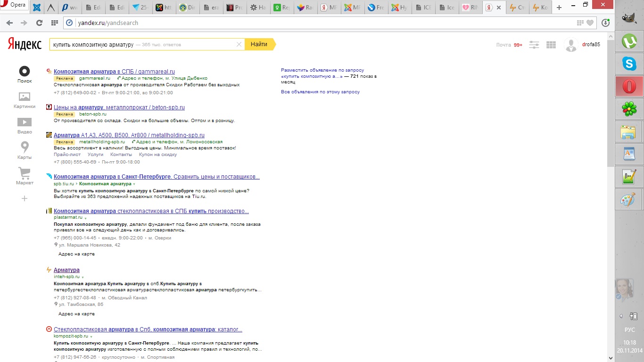Screen dimensions: 644x362
Task: Expand the dropdown arrow next to plastarmat.ru
Action: pyautogui.click(x=85, y=218)
